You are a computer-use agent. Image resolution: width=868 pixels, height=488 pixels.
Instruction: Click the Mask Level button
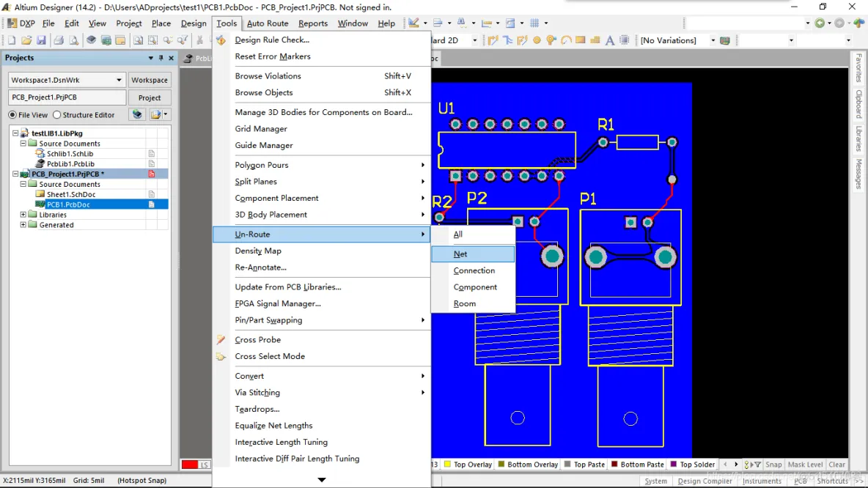[x=805, y=465]
